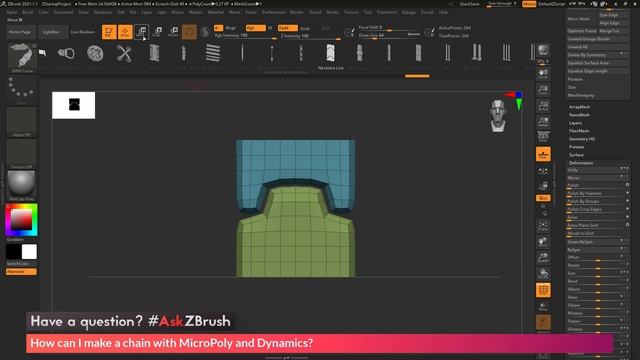
Task: Click the head orientation gizmo
Action: point(498,116)
